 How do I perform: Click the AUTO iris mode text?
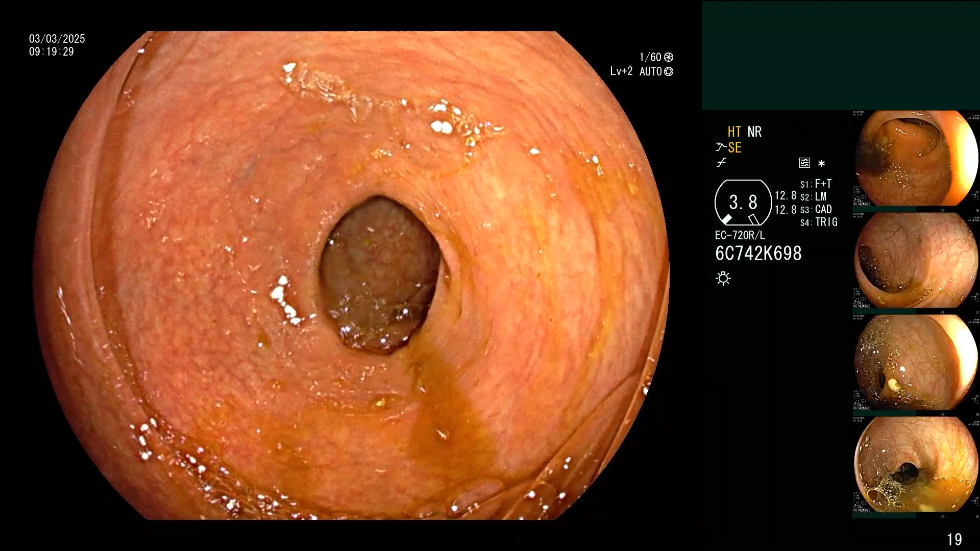click(x=651, y=71)
